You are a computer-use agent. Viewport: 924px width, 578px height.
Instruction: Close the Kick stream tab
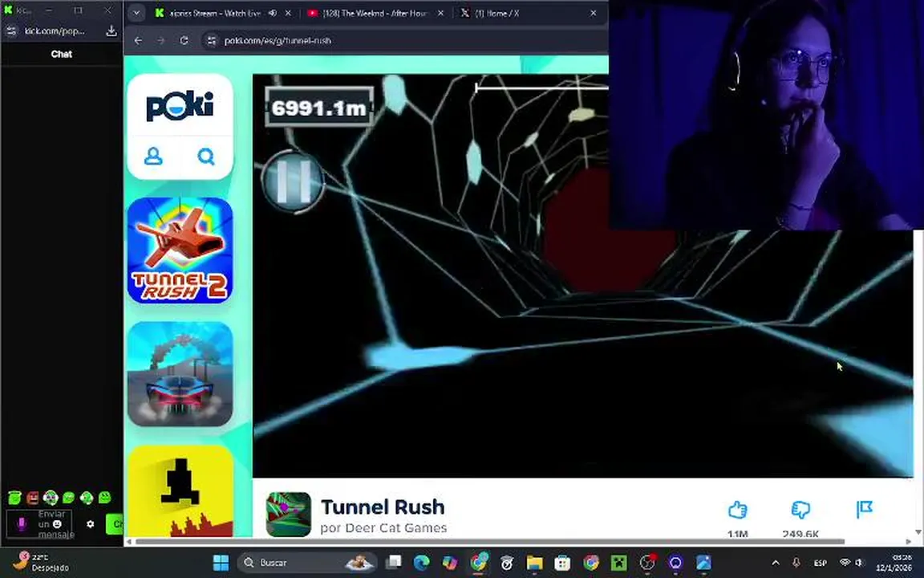pos(288,13)
